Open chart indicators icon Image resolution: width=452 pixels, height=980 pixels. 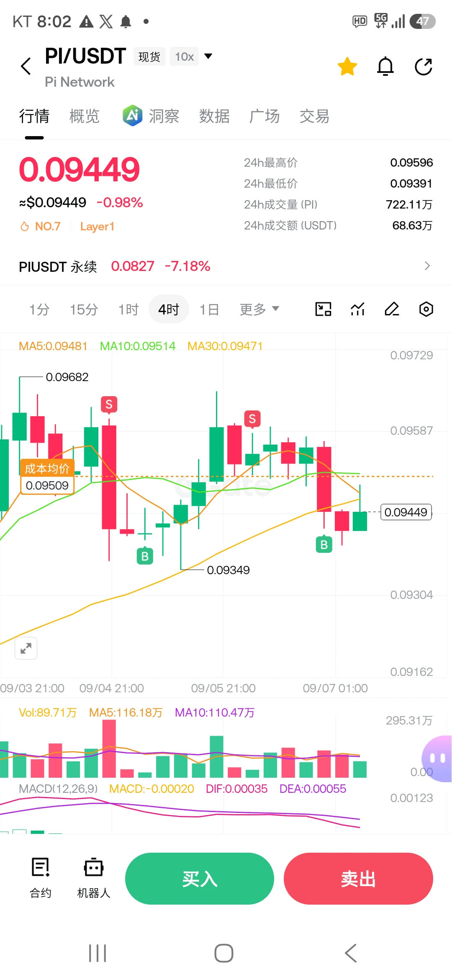click(357, 309)
